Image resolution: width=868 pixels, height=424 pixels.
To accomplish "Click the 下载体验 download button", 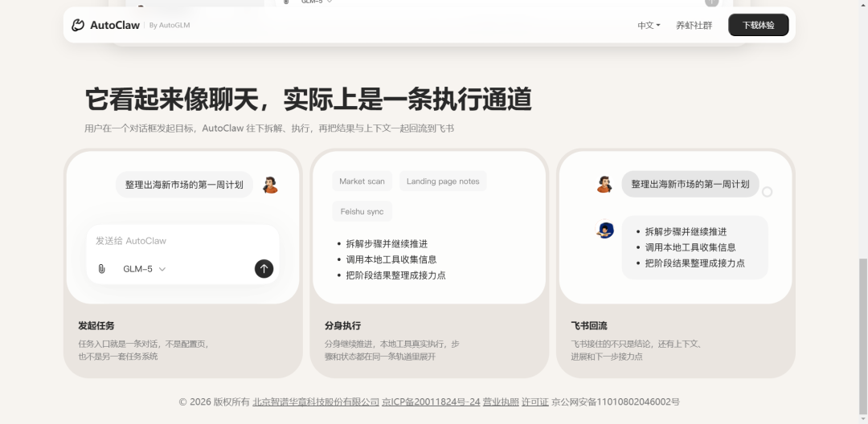I will tap(758, 25).
